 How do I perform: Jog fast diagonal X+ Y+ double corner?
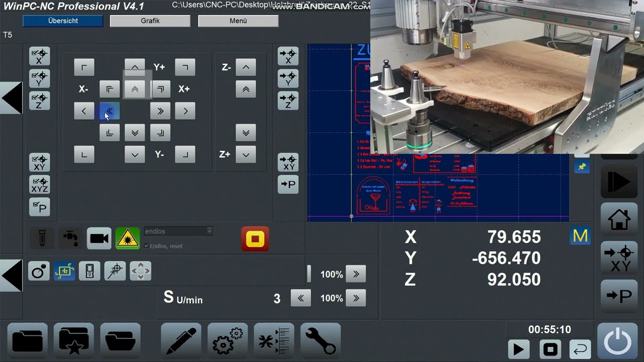click(x=160, y=89)
